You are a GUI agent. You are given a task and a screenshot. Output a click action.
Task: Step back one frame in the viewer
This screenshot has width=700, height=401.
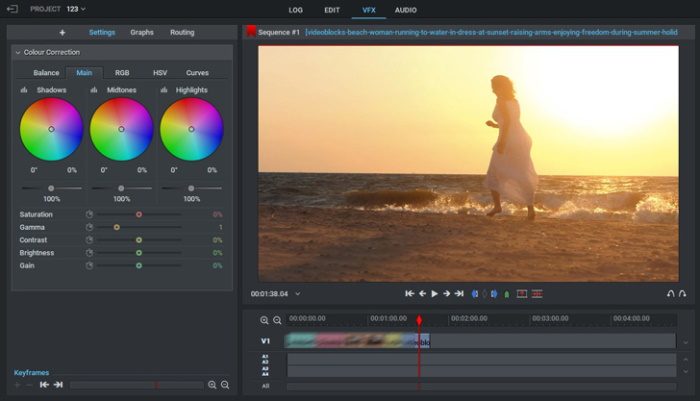[x=422, y=294]
